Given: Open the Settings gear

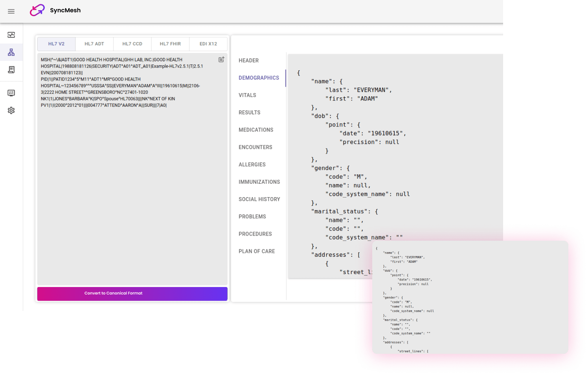Looking at the screenshot, I should click(11, 110).
